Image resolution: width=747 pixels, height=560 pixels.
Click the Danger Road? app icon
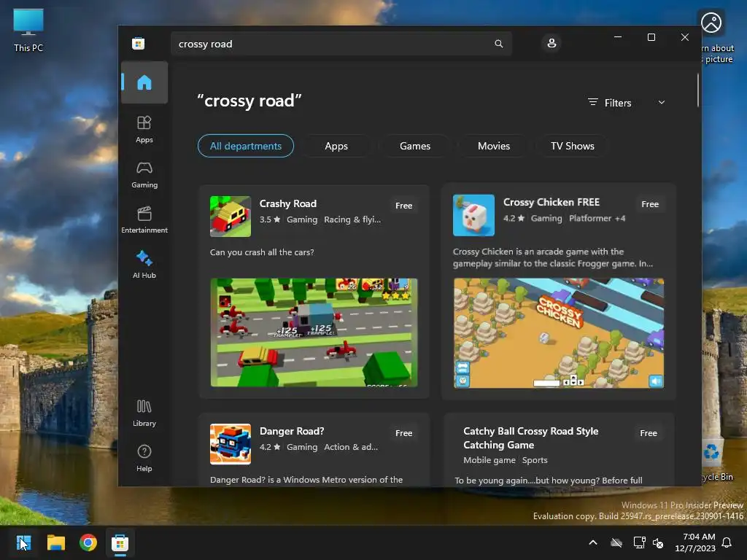231,444
